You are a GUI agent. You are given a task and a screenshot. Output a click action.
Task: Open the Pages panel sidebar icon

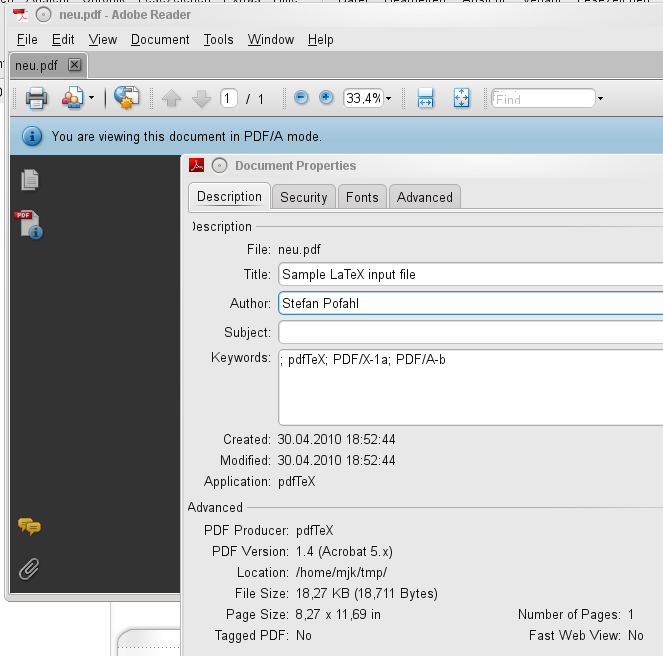click(30, 180)
